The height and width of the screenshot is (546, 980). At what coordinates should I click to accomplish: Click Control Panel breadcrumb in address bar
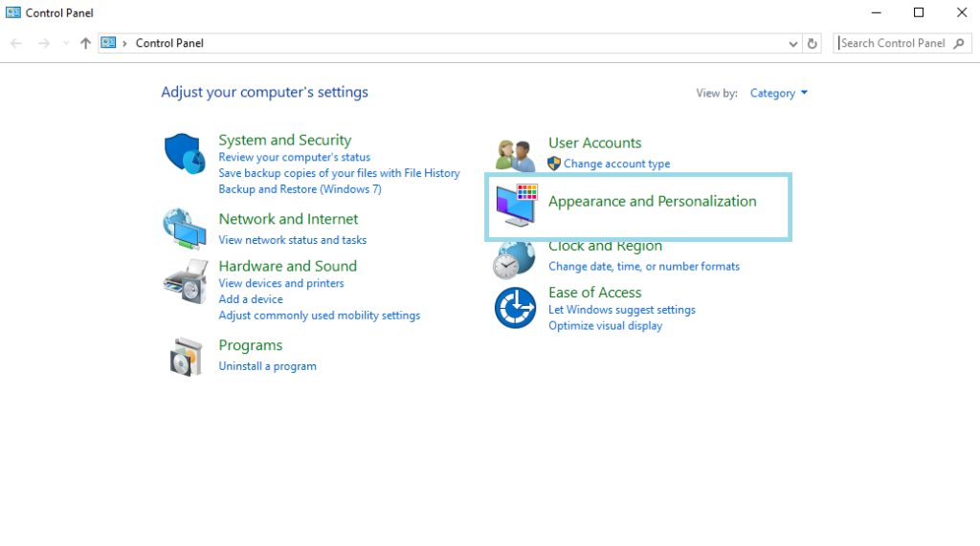tap(169, 43)
